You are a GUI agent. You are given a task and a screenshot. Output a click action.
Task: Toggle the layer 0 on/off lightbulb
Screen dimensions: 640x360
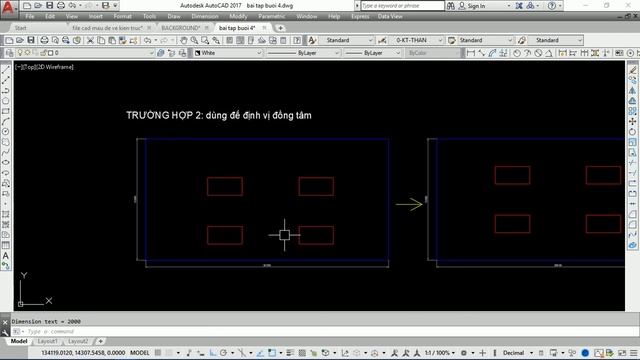tap(20, 53)
